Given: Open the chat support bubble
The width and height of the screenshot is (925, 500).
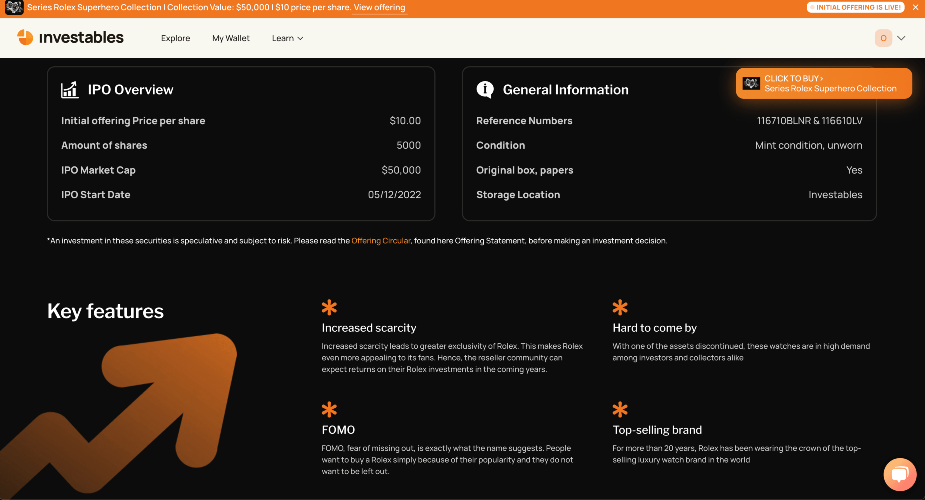Looking at the screenshot, I should pyautogui.click(x=900, y=474).
